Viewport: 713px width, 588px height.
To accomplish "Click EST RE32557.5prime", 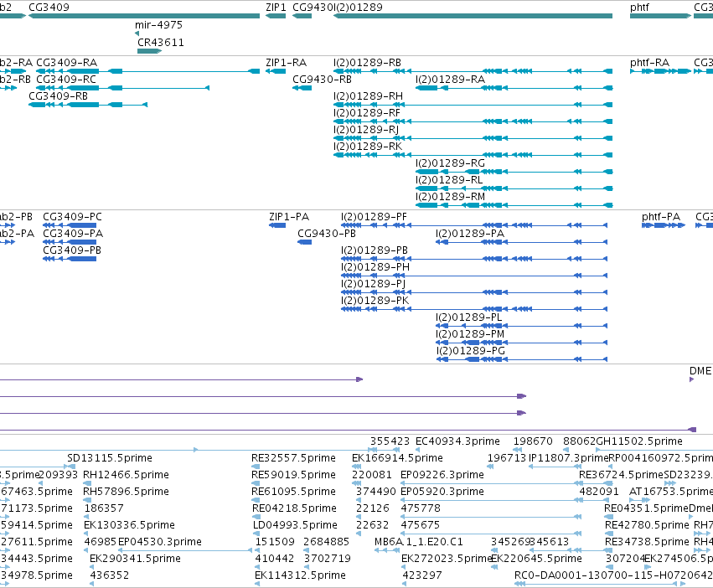I will click(x=293, y=458).
